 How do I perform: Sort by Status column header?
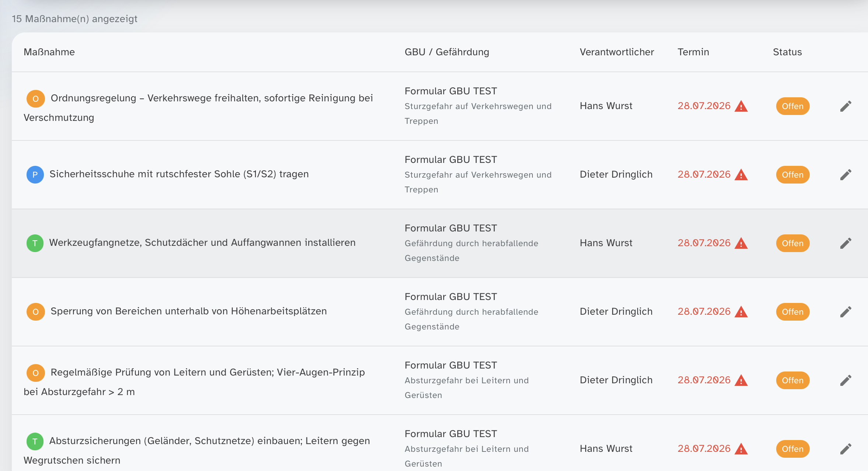(787, 52)
